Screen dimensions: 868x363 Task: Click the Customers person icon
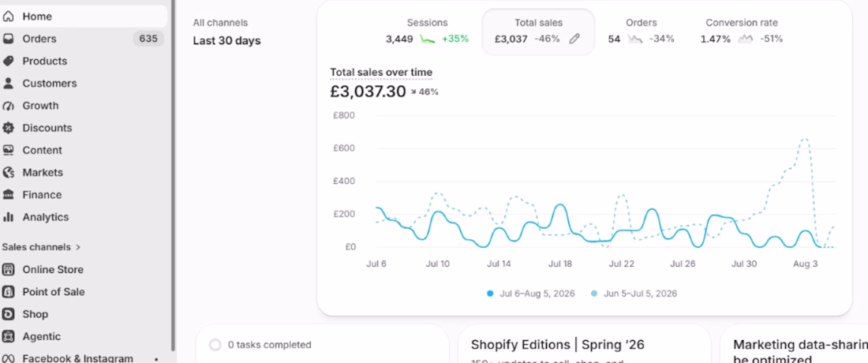pyautogui.click(x=8, y=84)
